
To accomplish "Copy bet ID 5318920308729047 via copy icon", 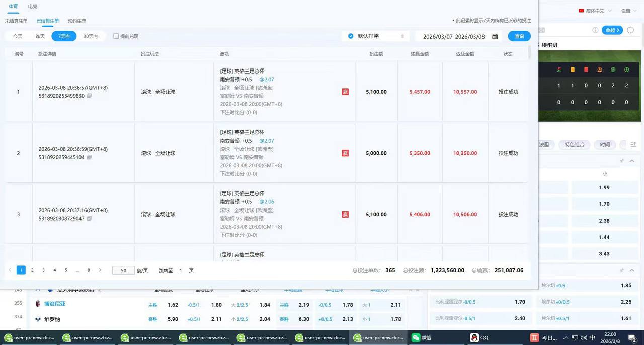I will [89, 219].
